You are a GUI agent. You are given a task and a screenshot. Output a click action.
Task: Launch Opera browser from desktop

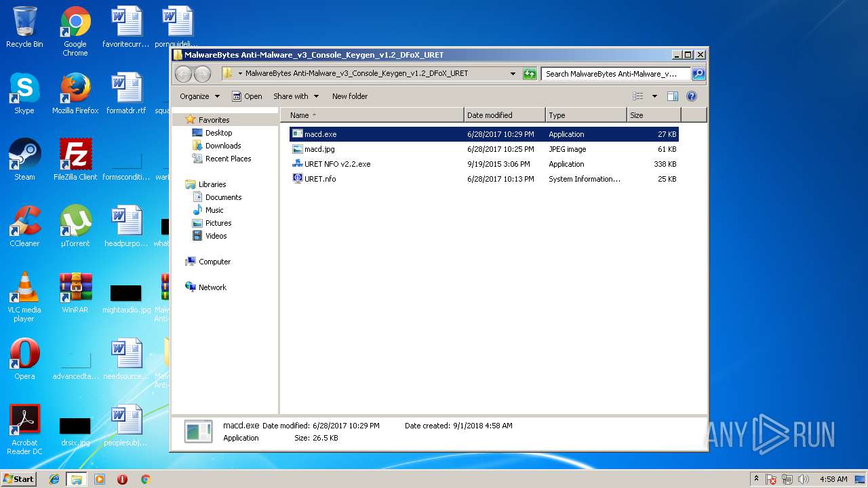tap(24, 359)
